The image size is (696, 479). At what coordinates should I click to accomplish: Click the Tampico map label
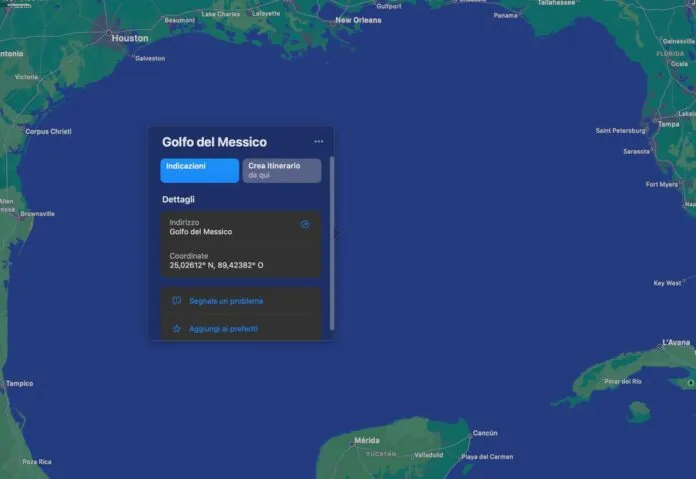tap(20, 383)
